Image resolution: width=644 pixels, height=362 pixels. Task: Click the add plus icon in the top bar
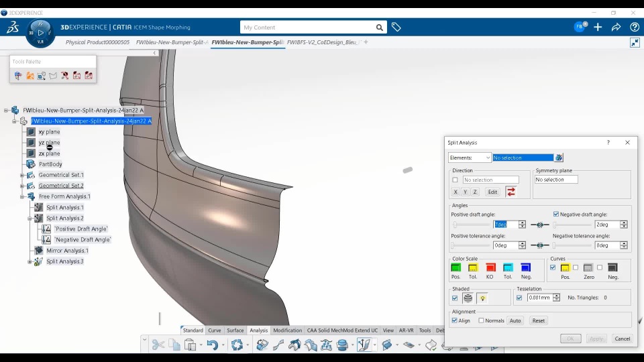click(x=598, y=27)
